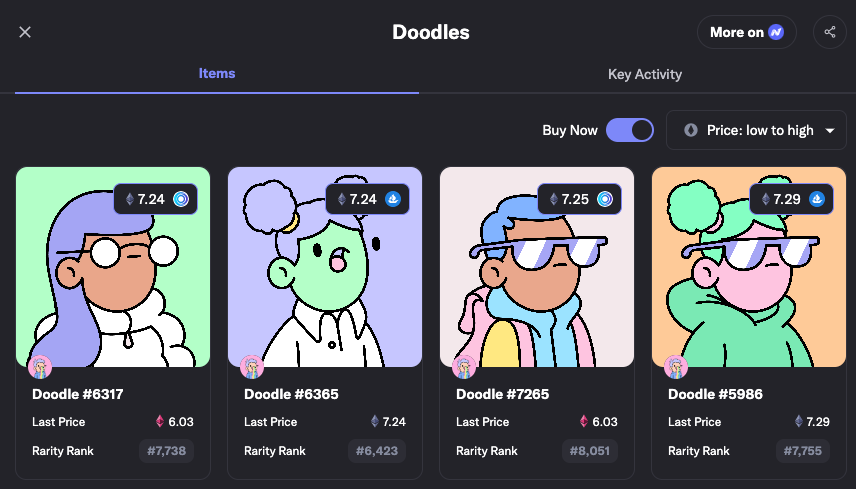Click the marketplace icon on Doodle #6317 price badge
Image resolution: width=856 pixels, height=489 pixels.
click(x=181, y=199)
